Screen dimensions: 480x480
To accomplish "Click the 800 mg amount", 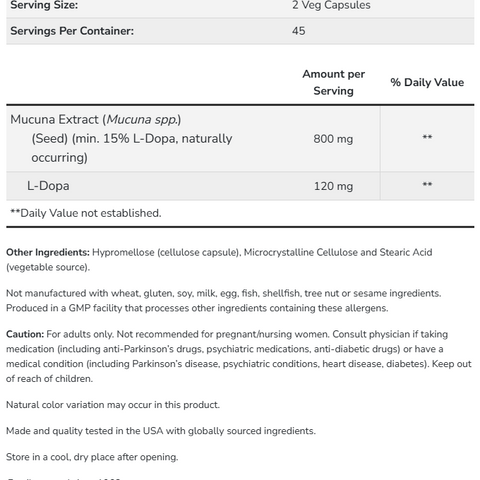I will click(333, 139).
